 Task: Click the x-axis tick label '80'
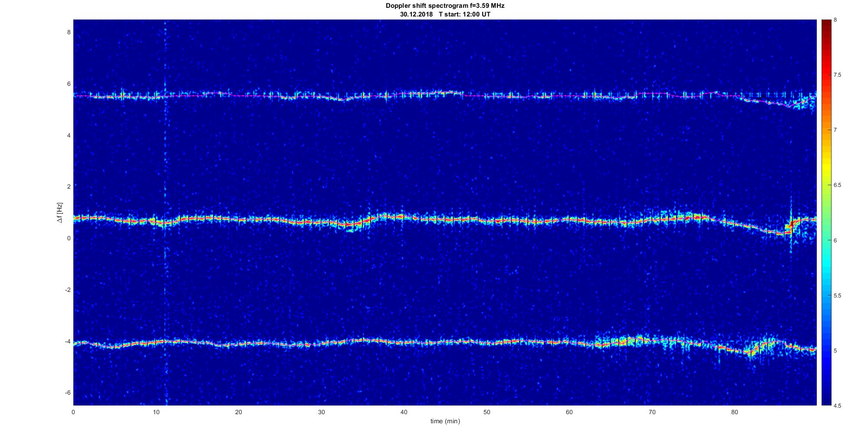click(x=734, y=412)
